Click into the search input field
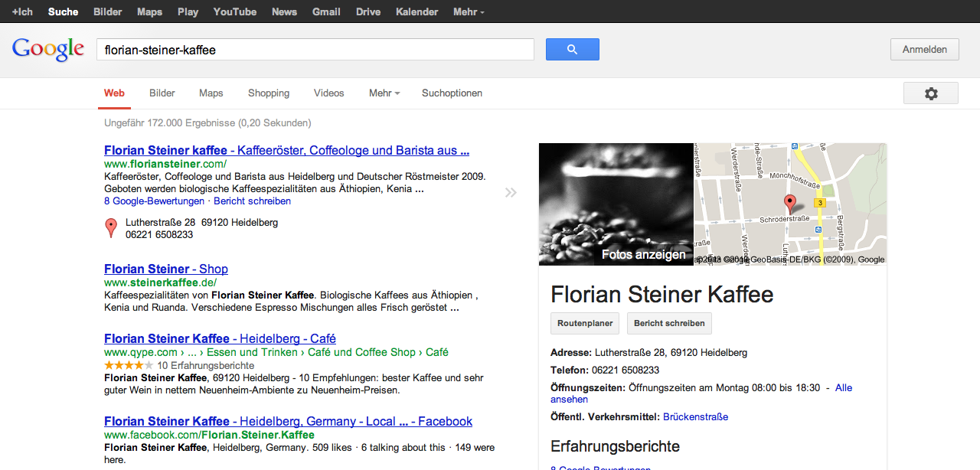Screen dimensions: 980x470 [x=315, y=50]
